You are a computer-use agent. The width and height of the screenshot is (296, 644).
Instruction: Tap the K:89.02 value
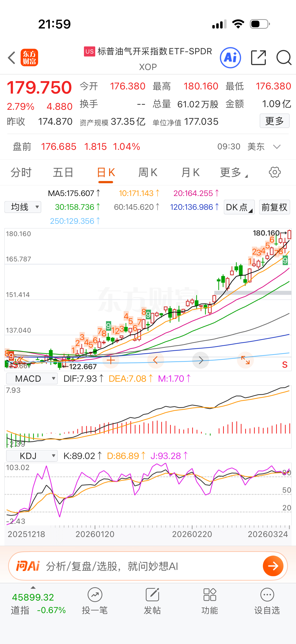click(x=83, y=456)
